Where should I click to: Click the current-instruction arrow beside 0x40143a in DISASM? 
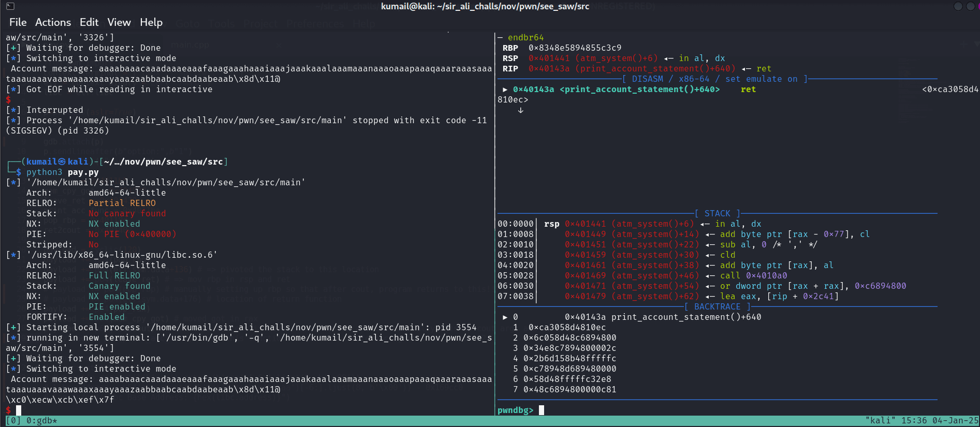[505, 90]
